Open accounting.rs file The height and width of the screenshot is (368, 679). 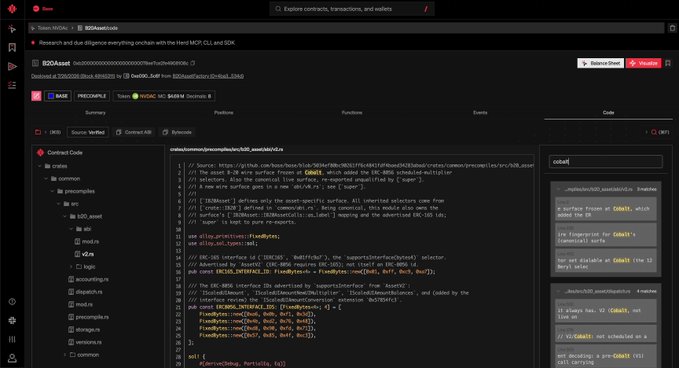tap(89, 279)
